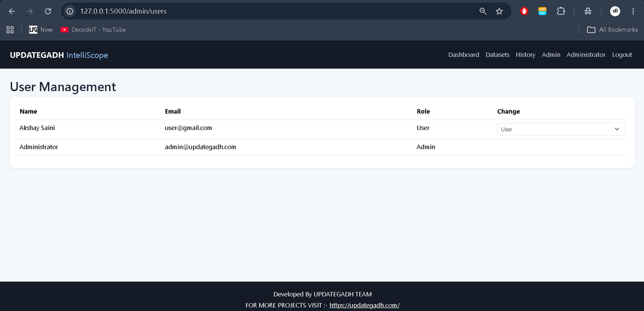Click the incognito spy icon

pos(588,11)
